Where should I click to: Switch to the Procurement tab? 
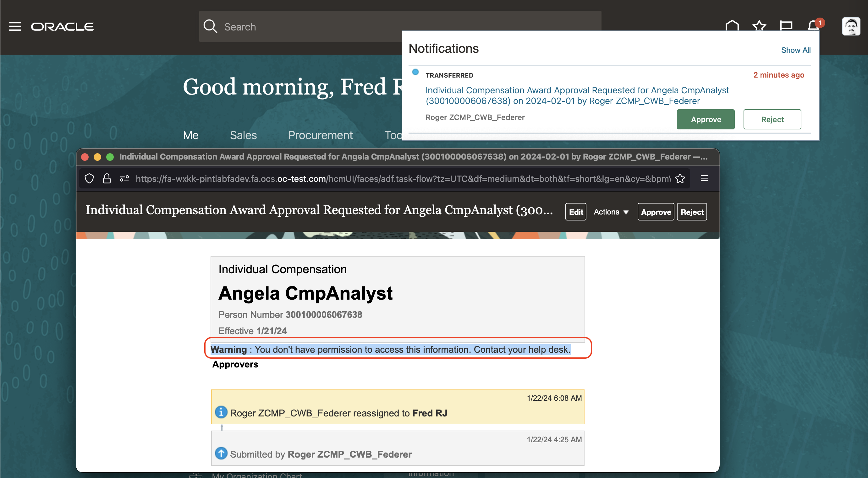(x=320, y=135)
